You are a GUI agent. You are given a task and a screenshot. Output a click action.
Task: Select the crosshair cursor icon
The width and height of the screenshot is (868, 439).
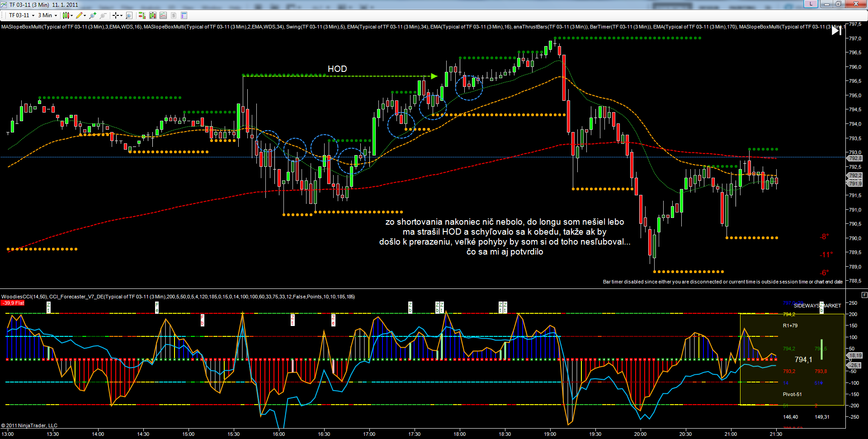coord(116,15)
